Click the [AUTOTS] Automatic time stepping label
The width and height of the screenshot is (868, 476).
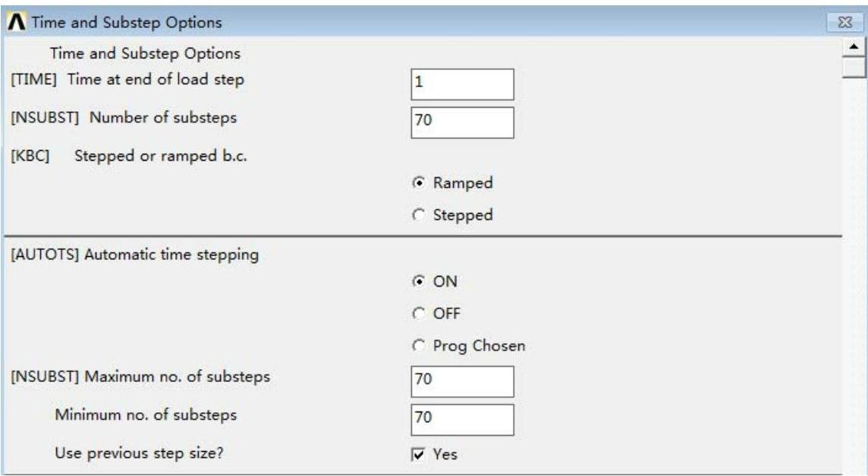(134, 255)
